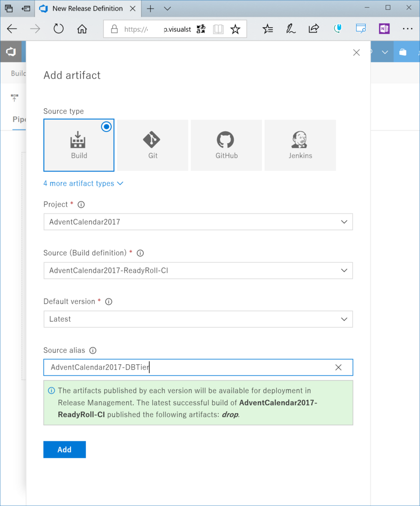Viewport: 420px width, 506px height.
Task: Select the New Release Definition tab
Action: [x=88, y=9]
